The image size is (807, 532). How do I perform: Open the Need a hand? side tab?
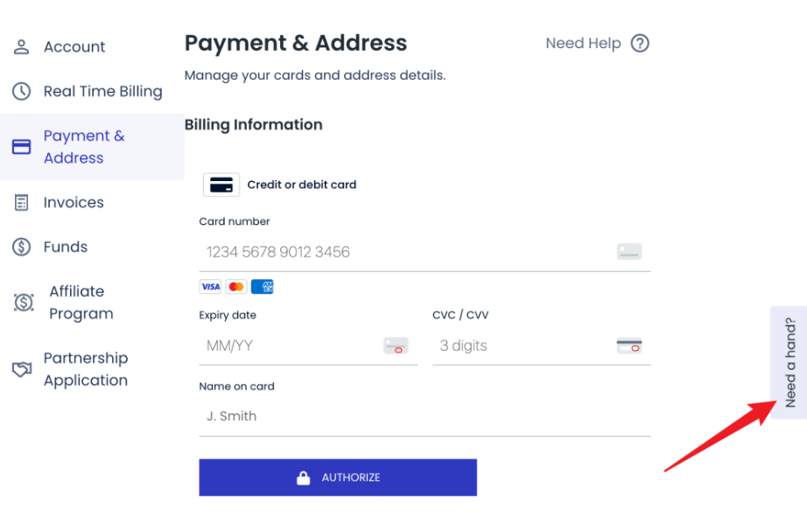pos(789,362)
